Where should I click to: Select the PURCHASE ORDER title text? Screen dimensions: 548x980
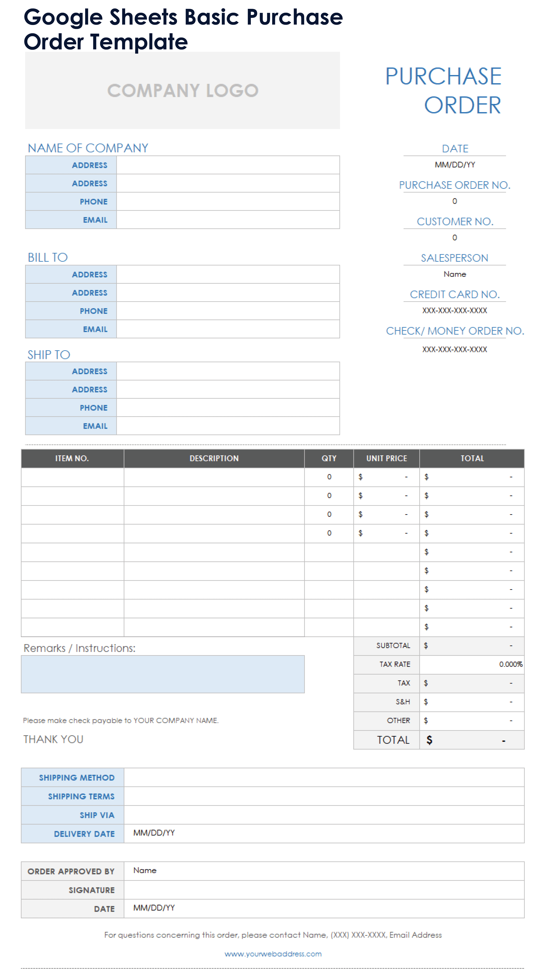coord(443,91)
